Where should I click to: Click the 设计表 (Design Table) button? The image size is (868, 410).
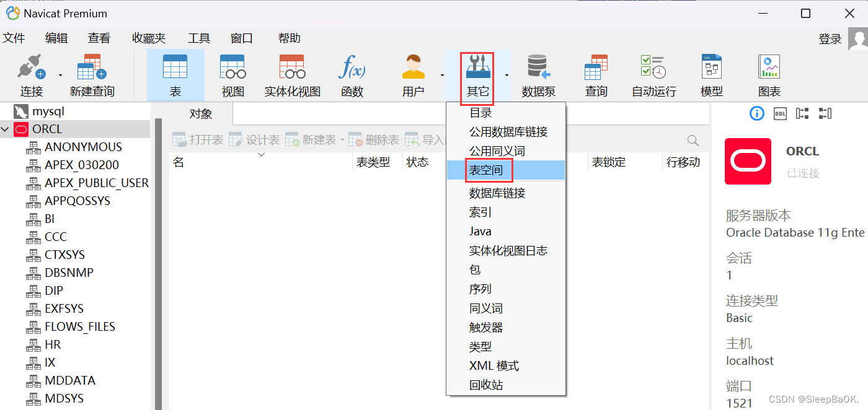click(254, 140)
